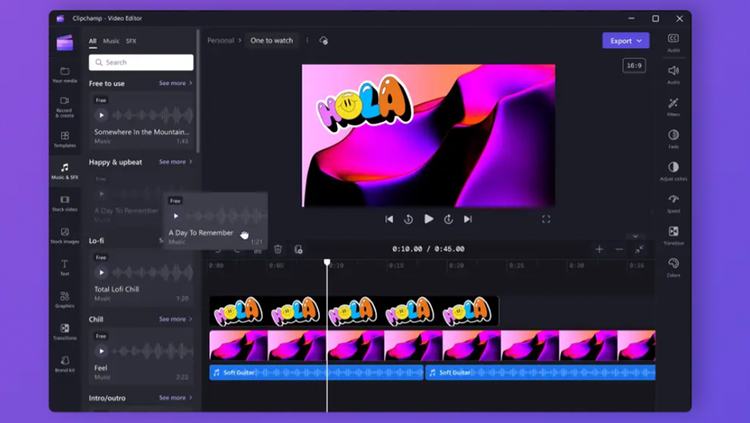Open the Transition tool in the right panel
The height and width of the screenshot is (423, 750).
point(673,235)
